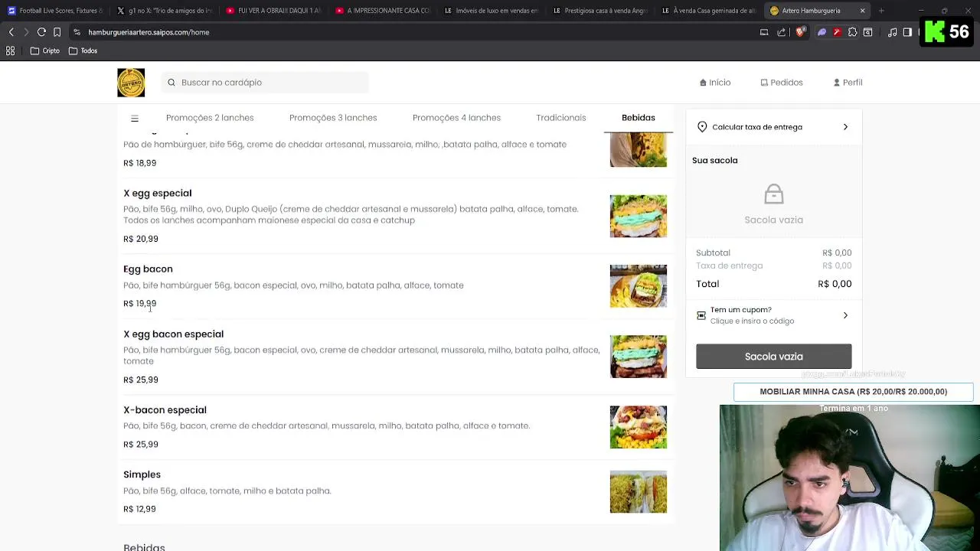The image size is (980, 551).
Task: Switch to A IMPRESSIONANTE CASA YouTube tab
Action: pos(382,11)
